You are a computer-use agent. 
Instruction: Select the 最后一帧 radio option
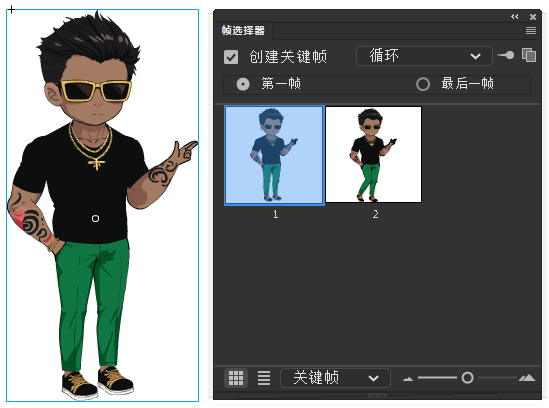point(423,84)
